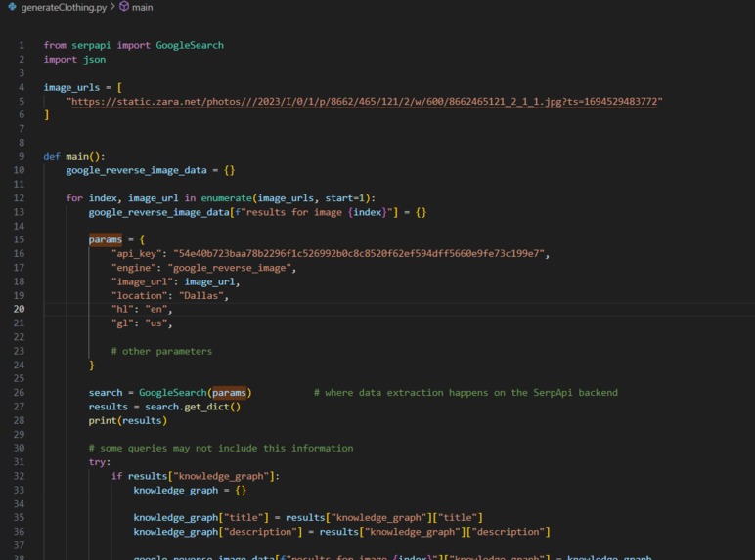Click 'import json' on line 2

(x=74, y=60)
